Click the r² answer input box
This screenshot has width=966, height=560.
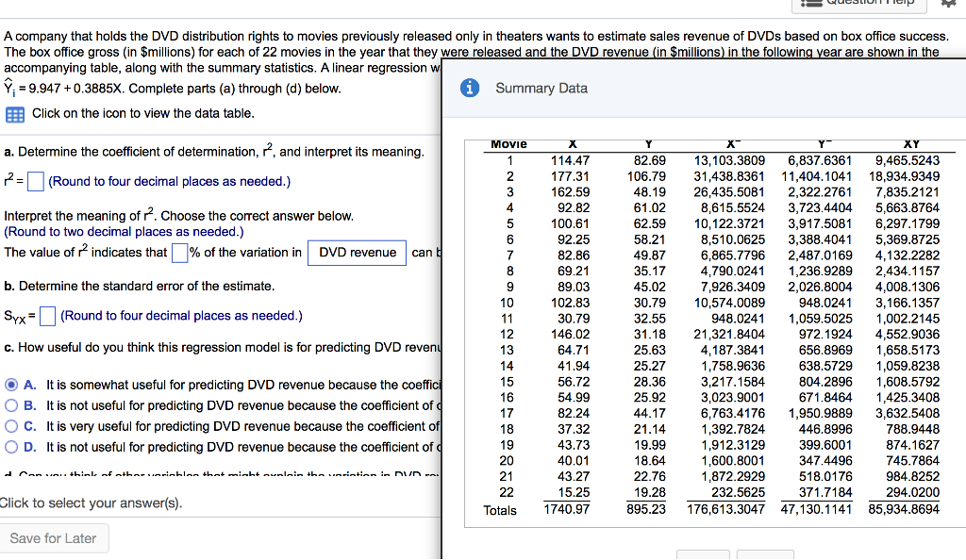pyautogui.click(x=36, y=182)
